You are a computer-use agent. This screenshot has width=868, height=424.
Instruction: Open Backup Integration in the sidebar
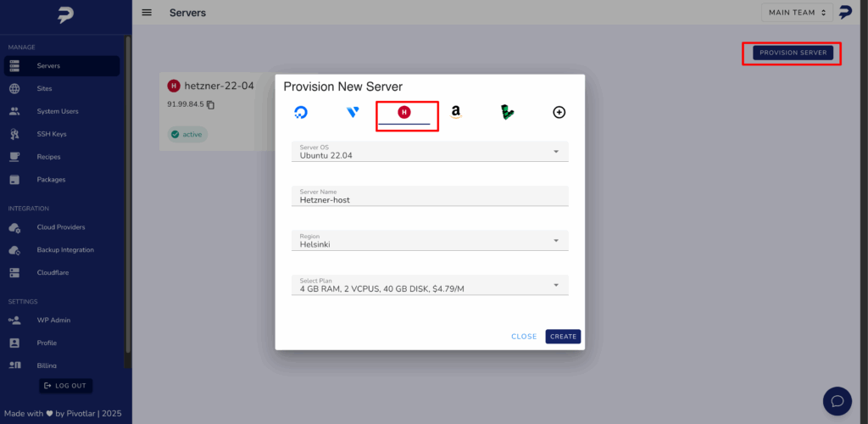61,249
